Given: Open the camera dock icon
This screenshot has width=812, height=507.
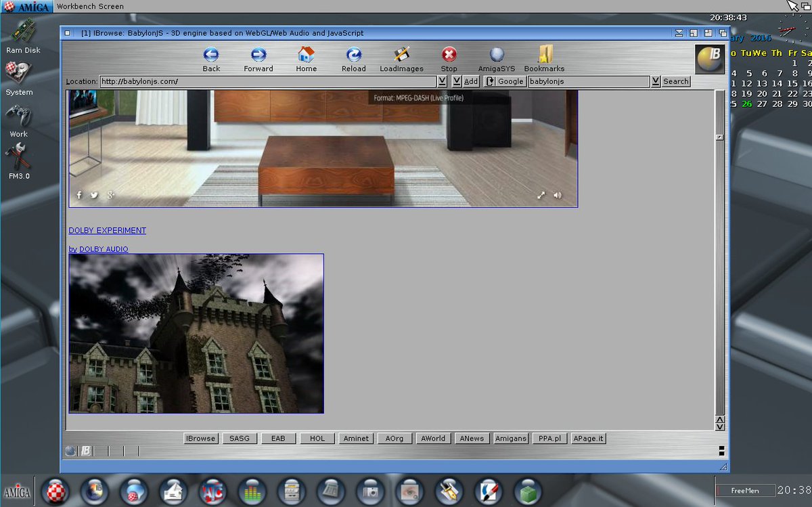Looking at the screenshot, I should (x=370, y=492).
